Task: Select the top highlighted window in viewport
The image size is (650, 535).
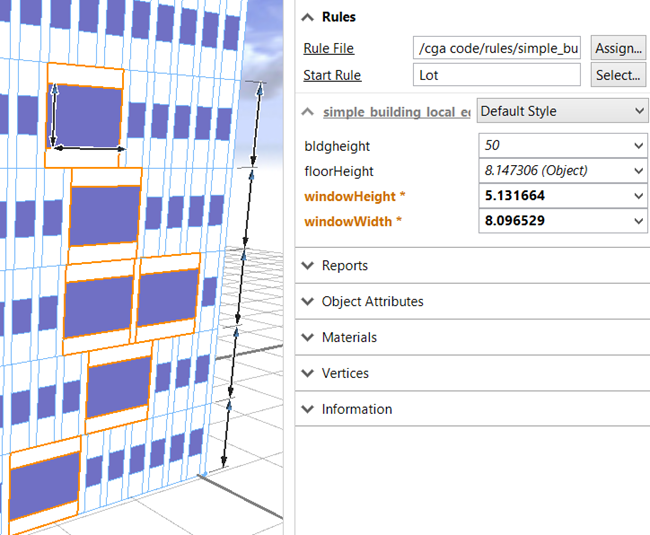Action: (x=88, y=117)
